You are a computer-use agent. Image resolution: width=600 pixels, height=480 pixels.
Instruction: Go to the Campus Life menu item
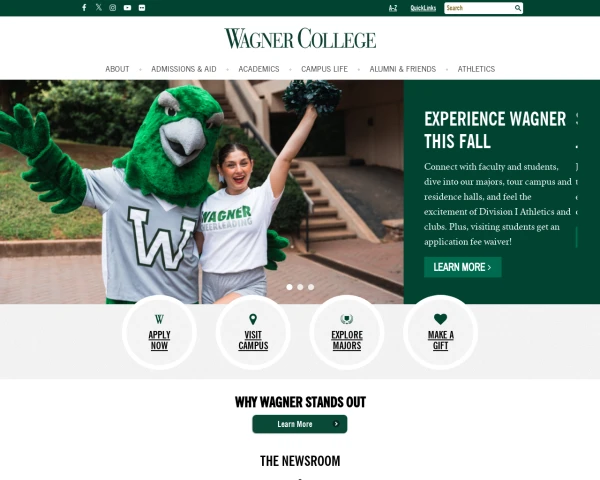324,69
